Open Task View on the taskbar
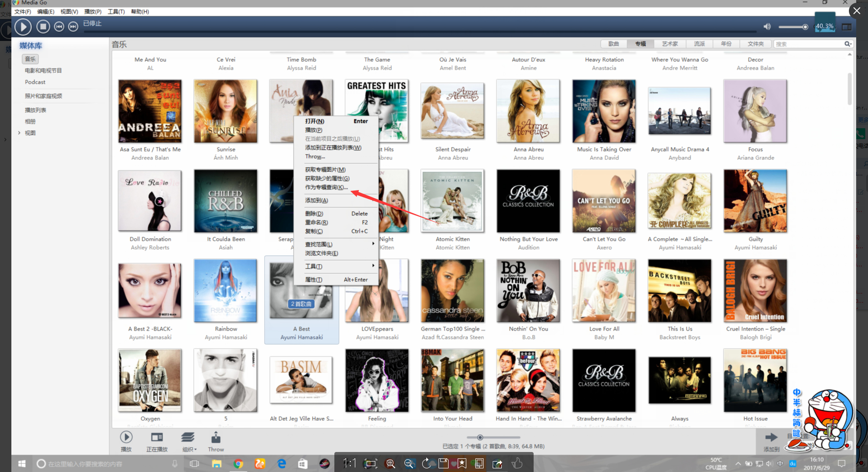The image size is (868, 472). point(194,464)
